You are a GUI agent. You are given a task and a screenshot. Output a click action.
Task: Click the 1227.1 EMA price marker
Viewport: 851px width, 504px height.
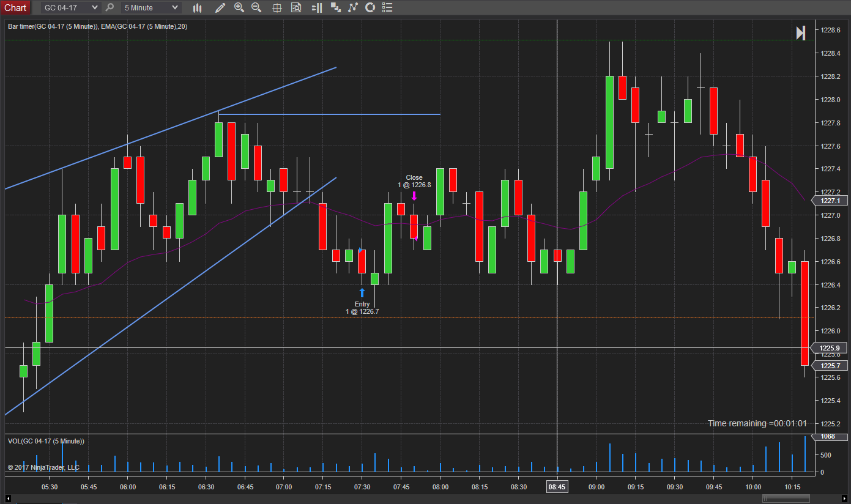pyautogui.click(x=830, y=201)
